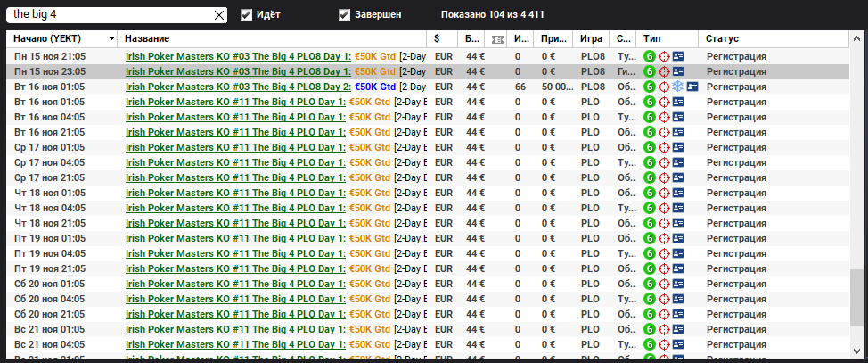Open PLO Day 1 tournament at Сб 20 ноя 04:05
Viewport: 868px width, 363px height.
(x=235, y=299)
